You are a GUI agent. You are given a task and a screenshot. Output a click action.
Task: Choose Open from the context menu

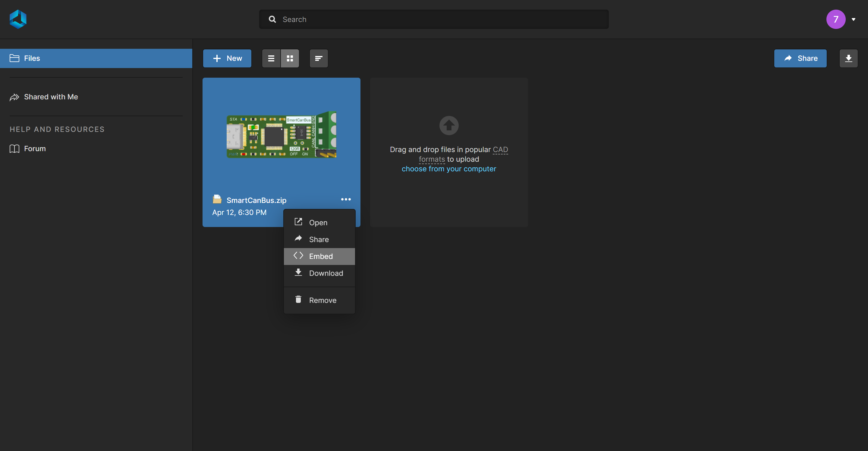tap(319, 222)
